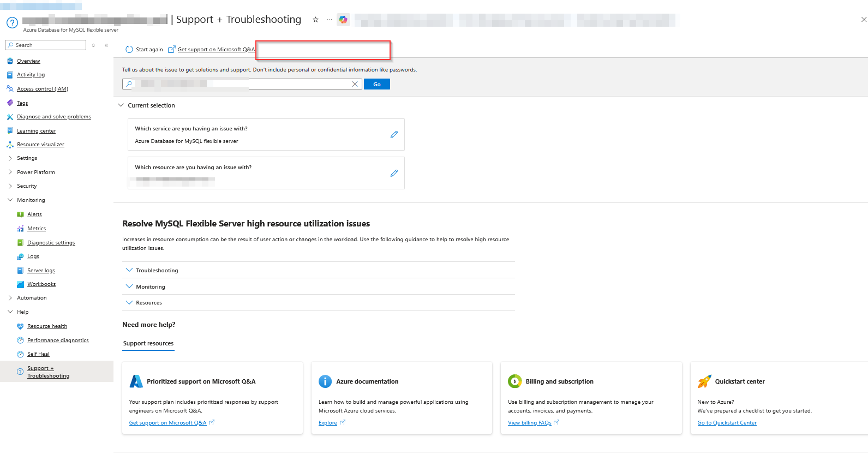Click the Performance diagnostics icon
The image size is (868, 460).
(x=20, y=340)
